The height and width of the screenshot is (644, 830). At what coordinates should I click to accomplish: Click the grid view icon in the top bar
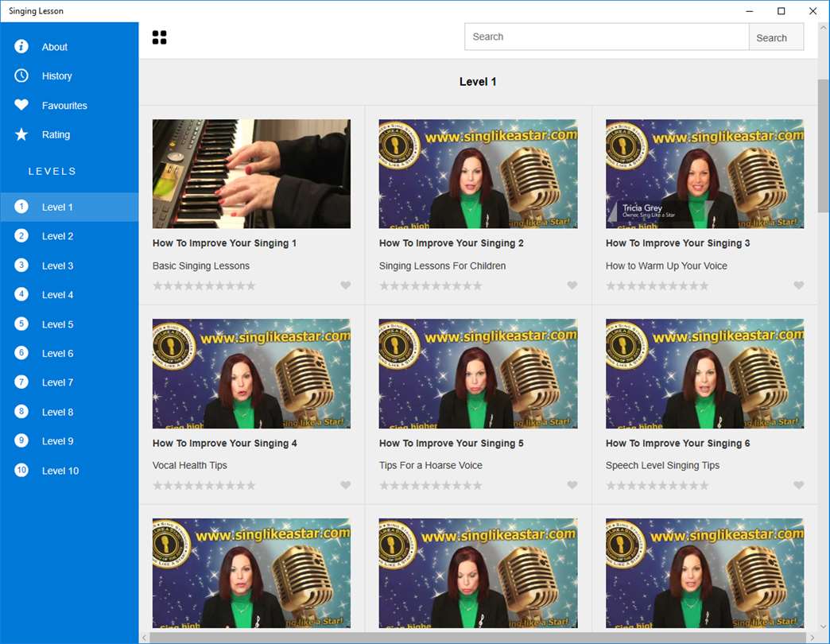(159, 37)
